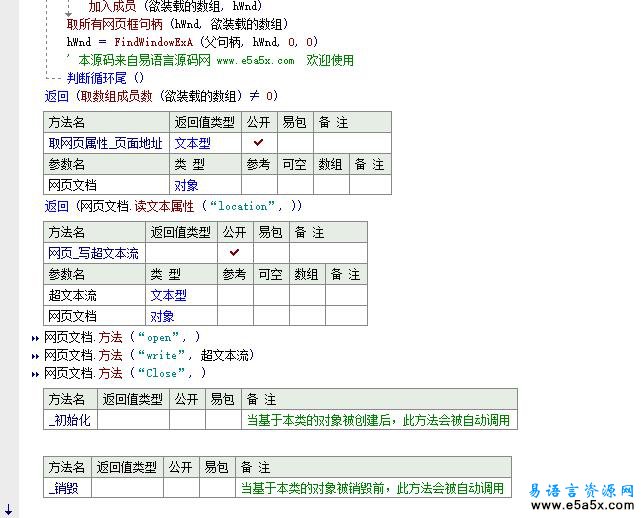Click the _销毁 remark 当基于本类的对象被销毁前

point(372,488)
